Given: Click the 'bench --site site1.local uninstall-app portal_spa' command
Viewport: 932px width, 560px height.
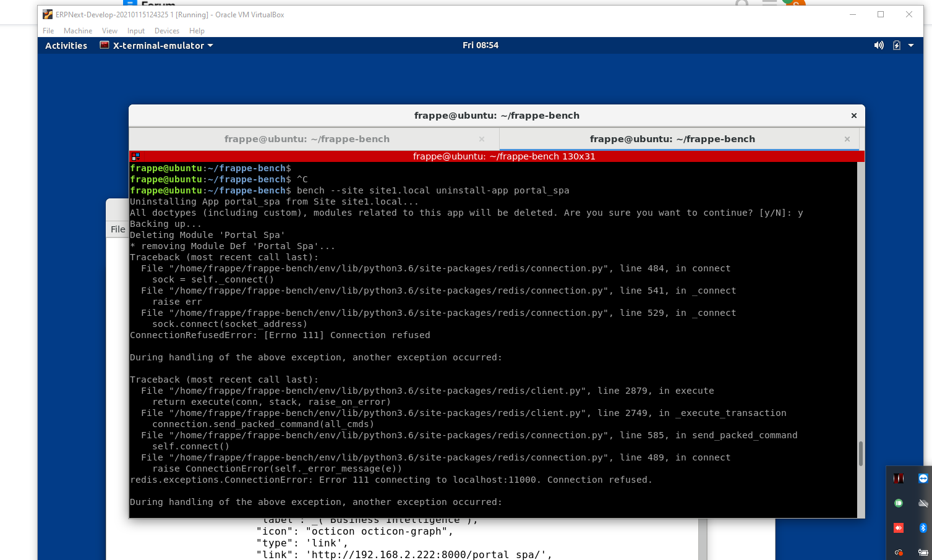Looking at the screenshot, I should click(x=433, y=190).
